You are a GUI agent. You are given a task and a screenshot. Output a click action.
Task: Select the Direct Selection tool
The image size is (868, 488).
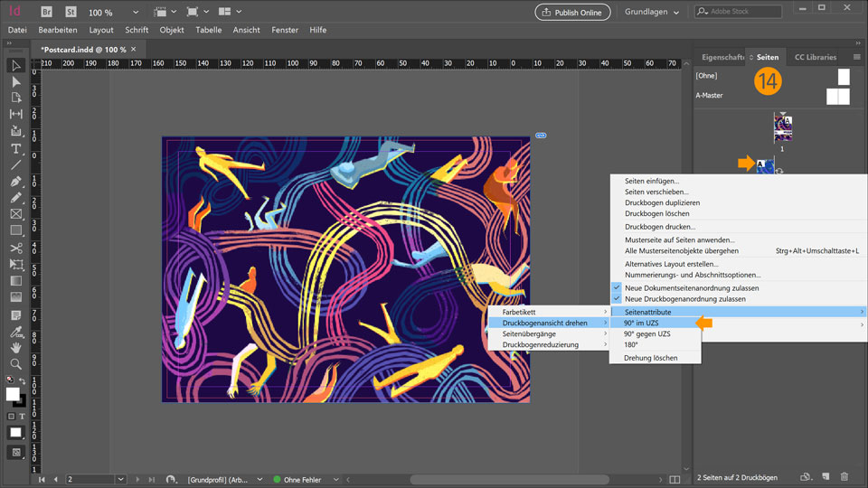(15, 82)
